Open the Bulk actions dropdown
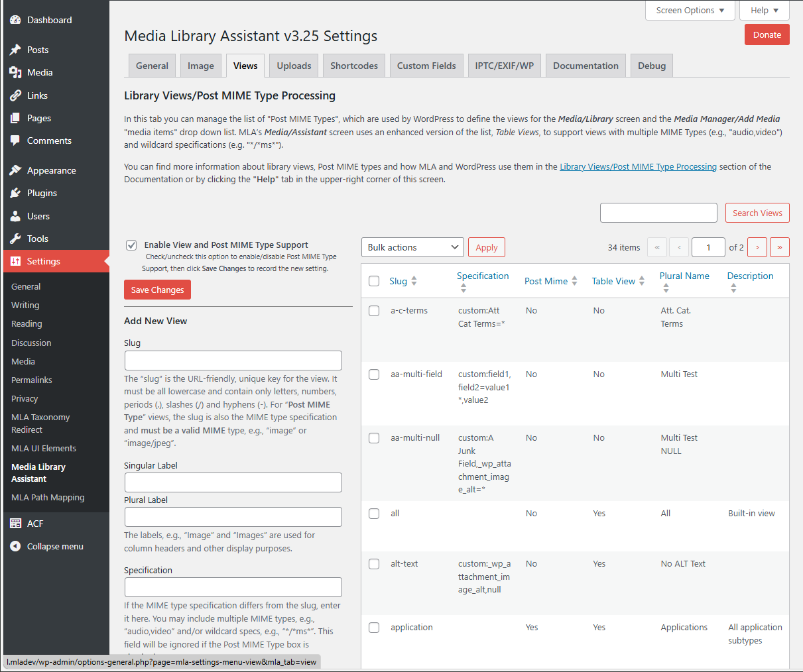This screenshot has width=803, height=672. pos(412,247)
